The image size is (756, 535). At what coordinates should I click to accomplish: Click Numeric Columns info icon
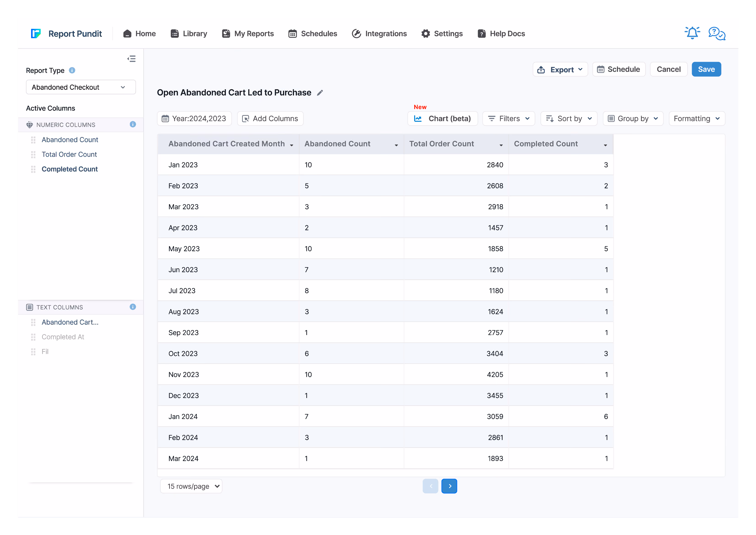click(133, 124)
